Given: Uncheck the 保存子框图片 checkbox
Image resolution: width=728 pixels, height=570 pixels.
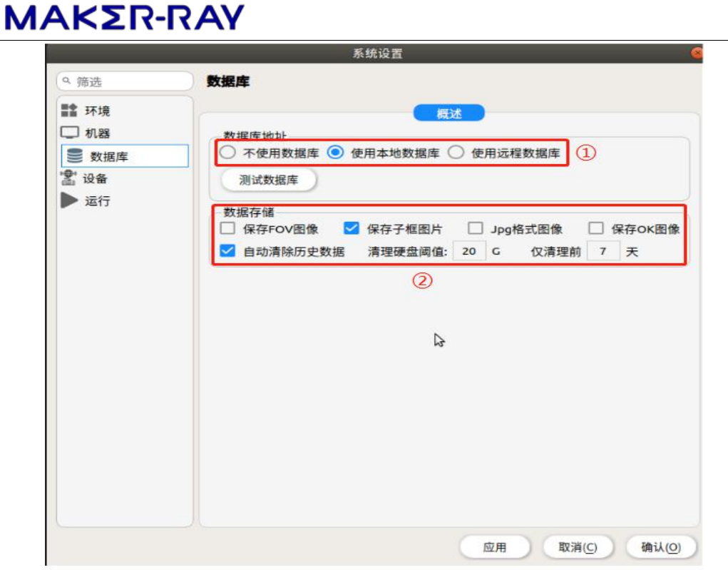Looking at the screenshot, I should tap(351, 228).
